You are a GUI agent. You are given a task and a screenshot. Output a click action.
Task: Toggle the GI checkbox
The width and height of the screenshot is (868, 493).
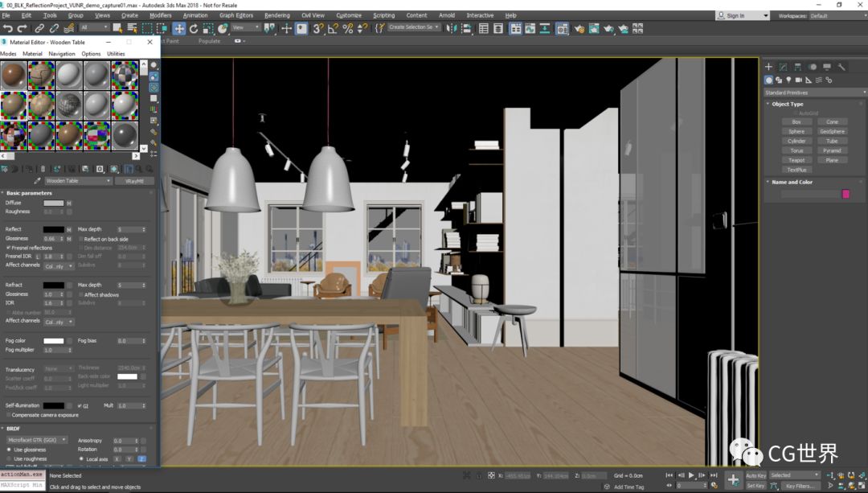click(80, 405)
